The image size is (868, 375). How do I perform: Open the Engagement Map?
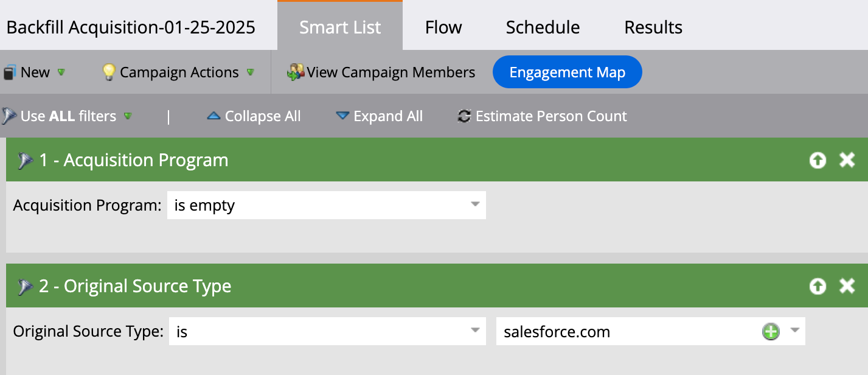coord(567,71)
